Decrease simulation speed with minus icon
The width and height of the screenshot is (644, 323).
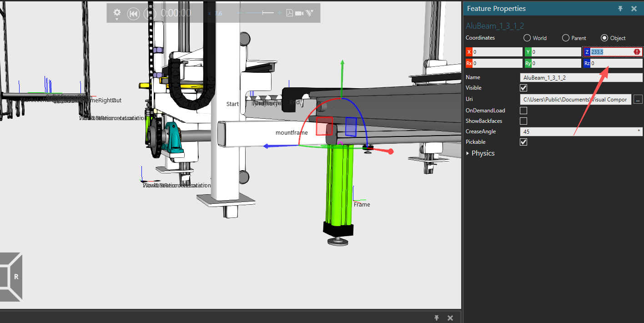[x=241, y=13]
